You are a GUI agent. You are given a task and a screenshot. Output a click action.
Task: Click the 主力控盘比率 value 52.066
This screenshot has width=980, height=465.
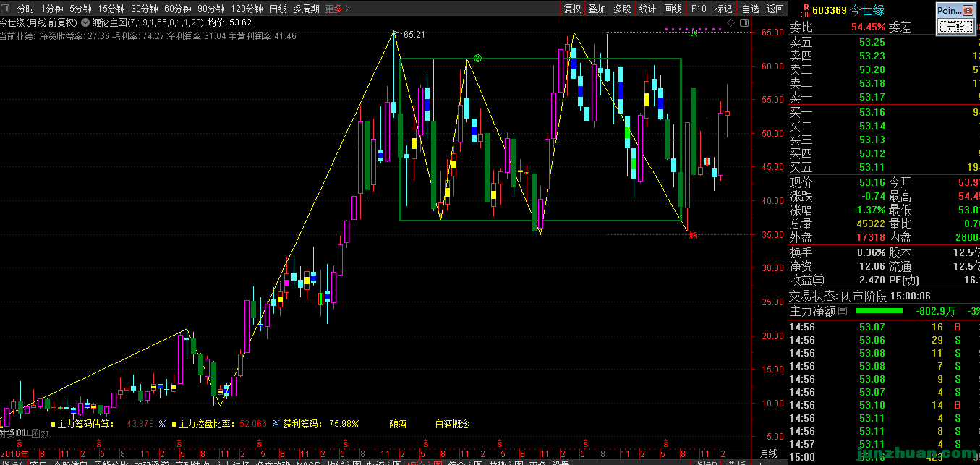tap(253, 424)
